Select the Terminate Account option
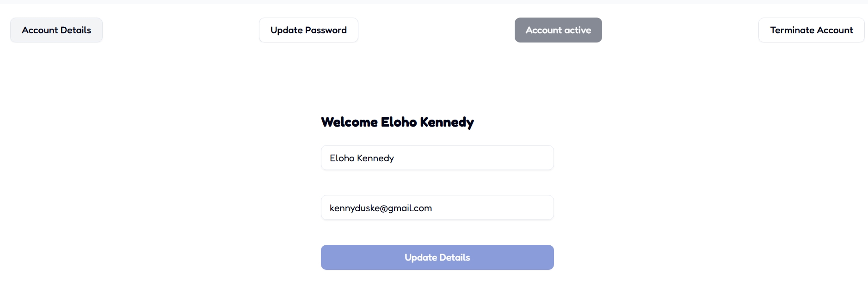Image resolution: width=868 pixels, height=304 pixels. pyautogui.click(x=811, y=30)
